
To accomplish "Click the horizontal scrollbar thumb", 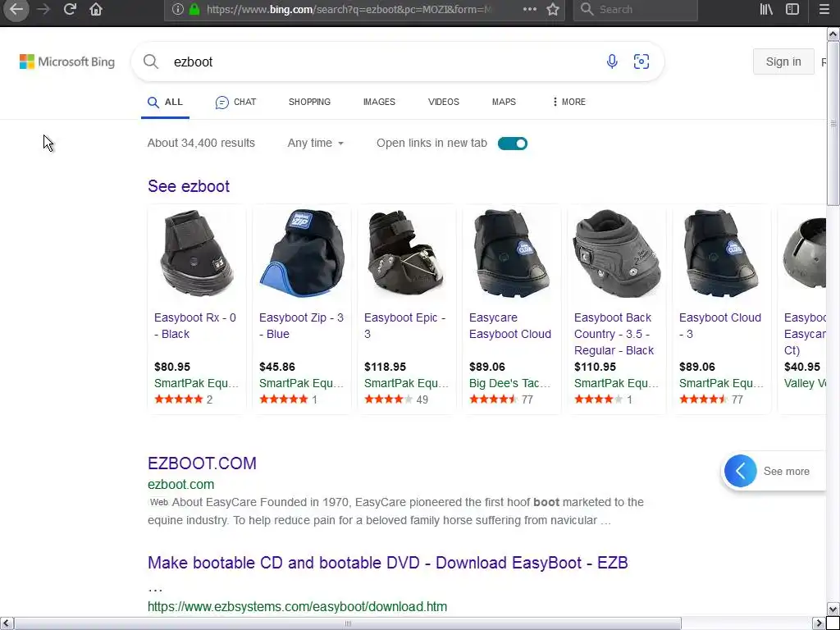I will [x=348, y=623].
